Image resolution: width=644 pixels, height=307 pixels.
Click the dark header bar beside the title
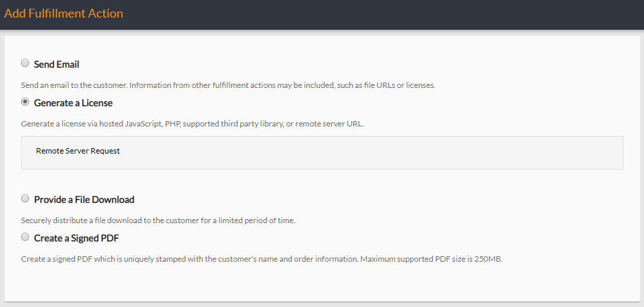382,14
